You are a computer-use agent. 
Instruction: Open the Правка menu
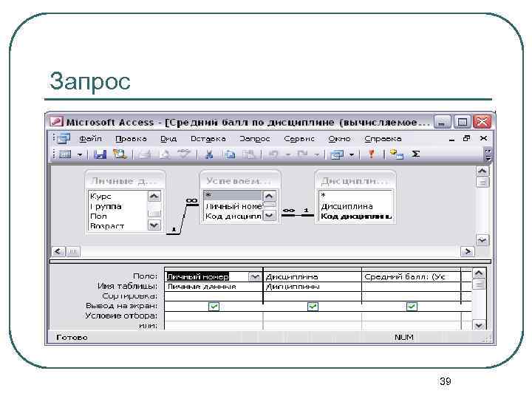[131, 139]
